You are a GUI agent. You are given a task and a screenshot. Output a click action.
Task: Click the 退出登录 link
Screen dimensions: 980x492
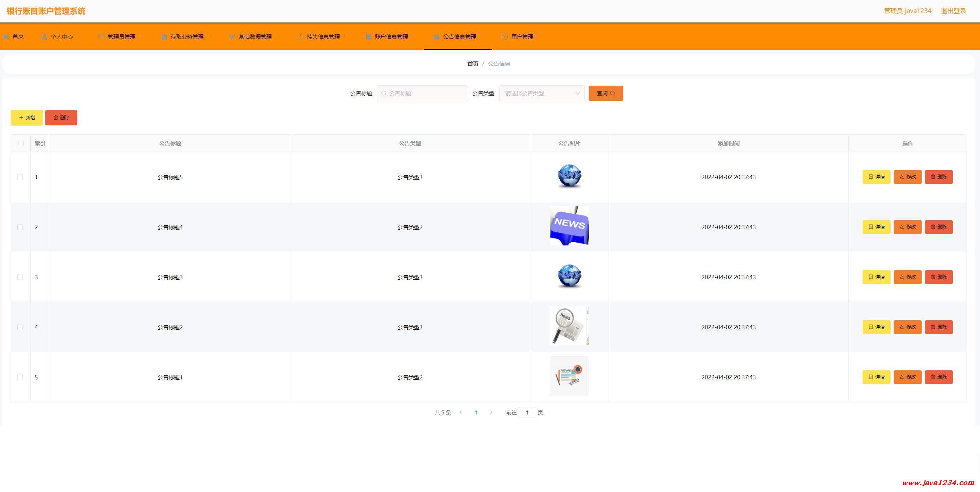click(953, 11)
